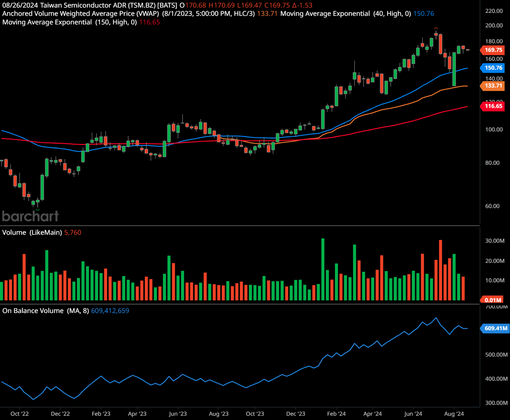Click the 400.00M OBV axis label

pos(496,379)
